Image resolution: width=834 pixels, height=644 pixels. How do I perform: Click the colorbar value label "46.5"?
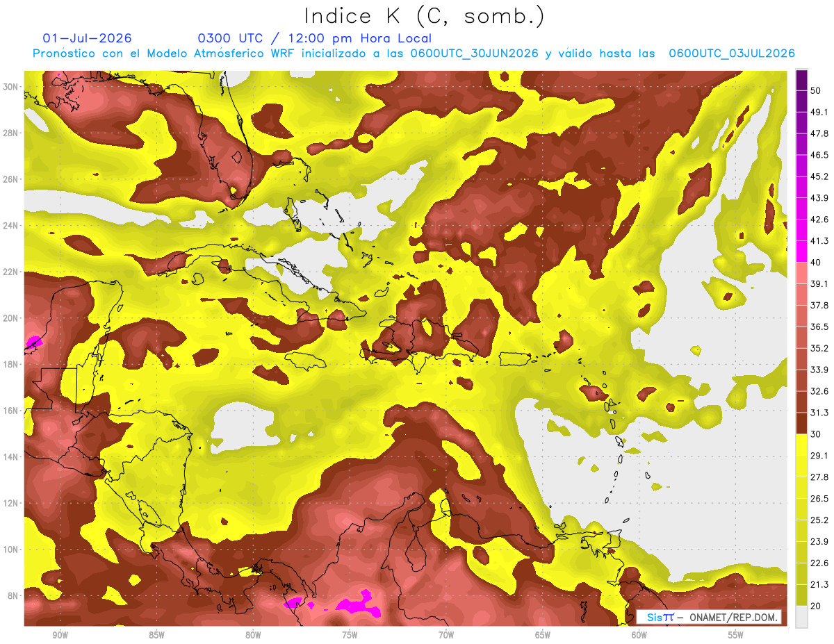(819, 155)
